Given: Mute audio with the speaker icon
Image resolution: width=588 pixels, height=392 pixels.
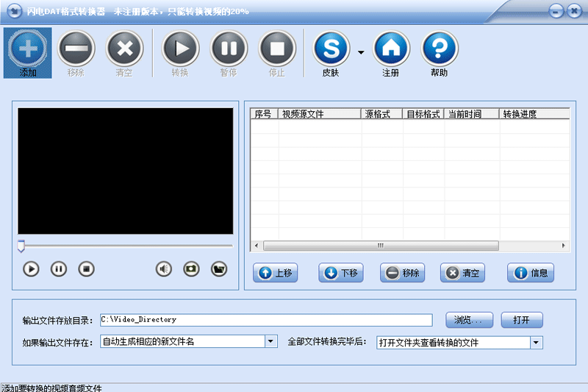Looking at the screenshot, I should (163, 269).
